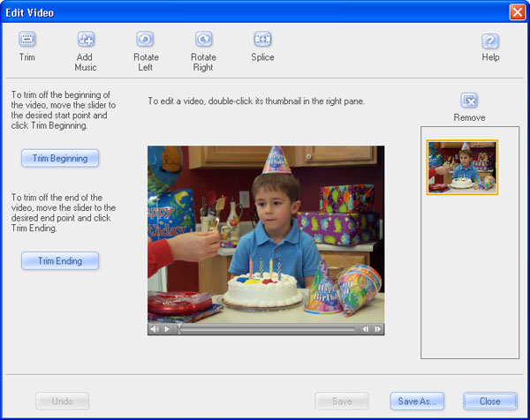The height and width of the screenshot is (420, 530).
Task: Click Save As to export video
Action: (x=417, y=401)
